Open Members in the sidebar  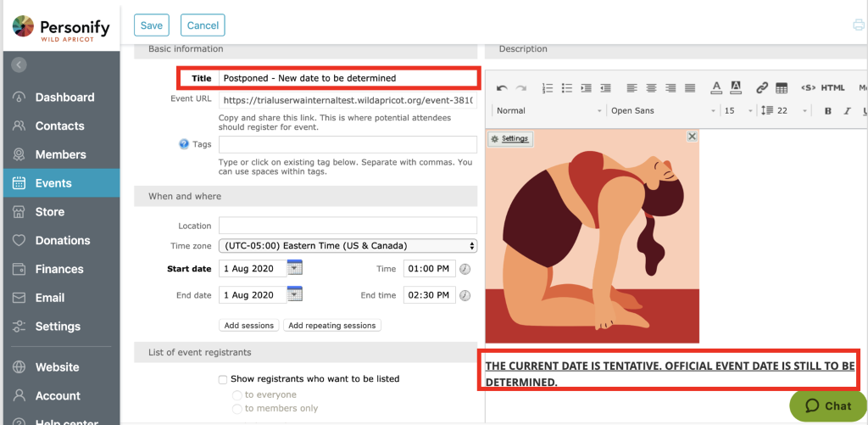61,154
